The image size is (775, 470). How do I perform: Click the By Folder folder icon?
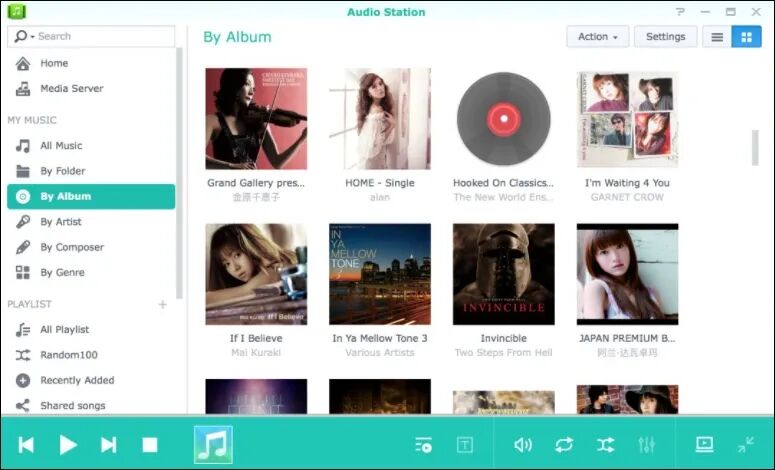click(x=23, y=171)
